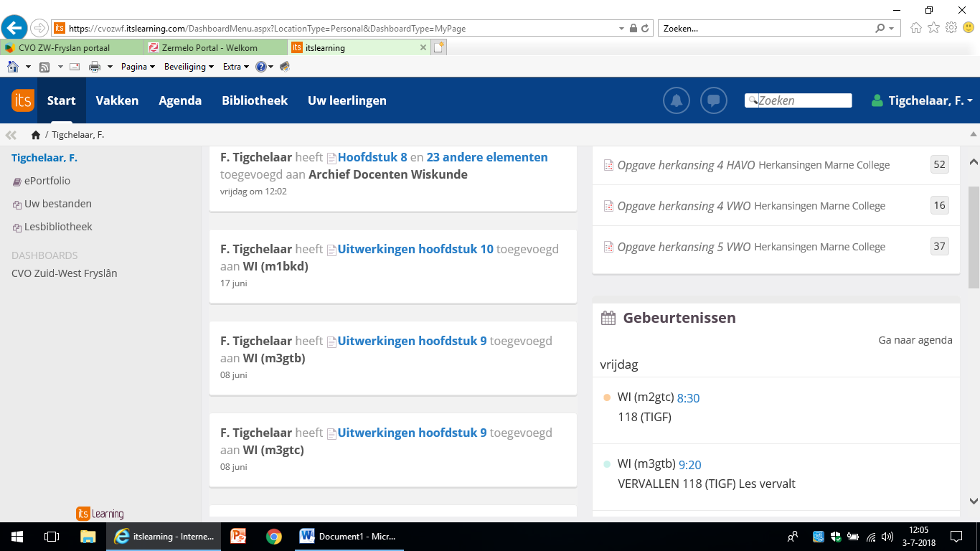Open the Pagina dropdown menu
Viewport: 980px width, 551px height.
click(138, 67)
